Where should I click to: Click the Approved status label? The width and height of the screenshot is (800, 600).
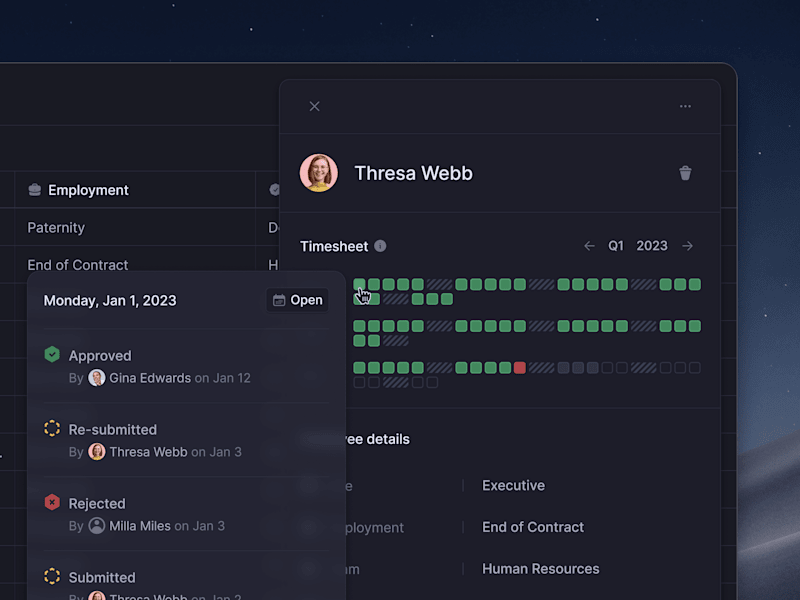100,356
